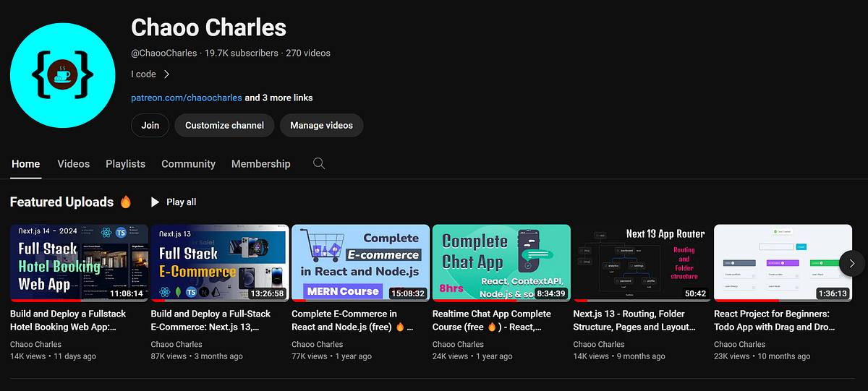Click the '270 videos' text

(x=308, y=53)
